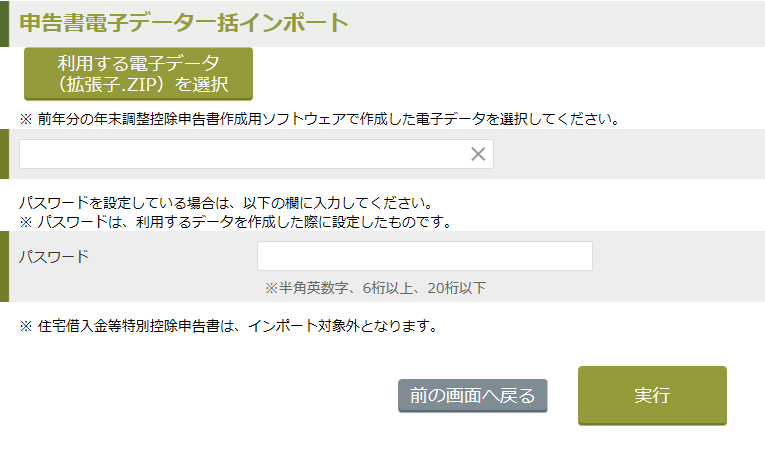Image resolution: width=765 pixels, height=450 pixels.
Task: Click the 申告書電子データ一括インポート heading
Action: pyautogui.click(x=184, y=22)
